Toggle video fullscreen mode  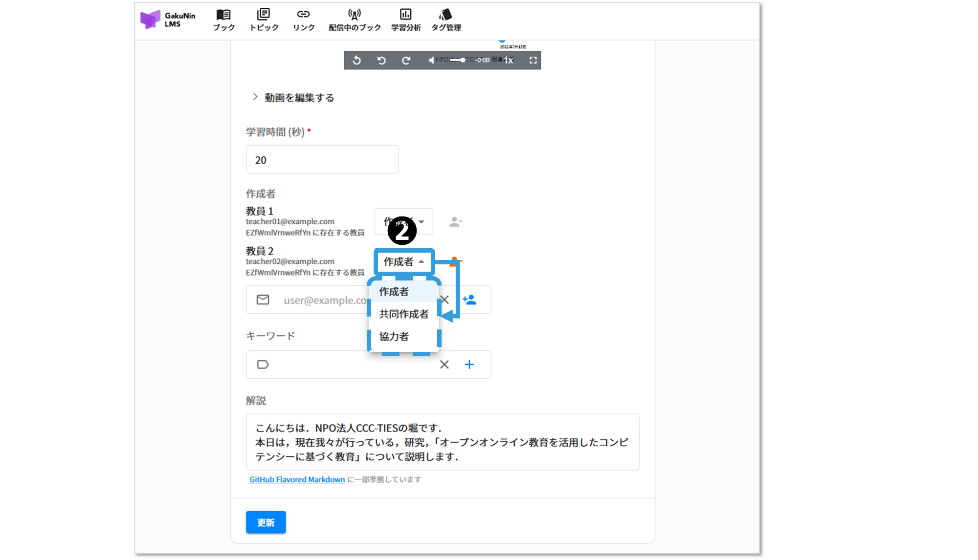pyautogui.click(x=533, y=60)
